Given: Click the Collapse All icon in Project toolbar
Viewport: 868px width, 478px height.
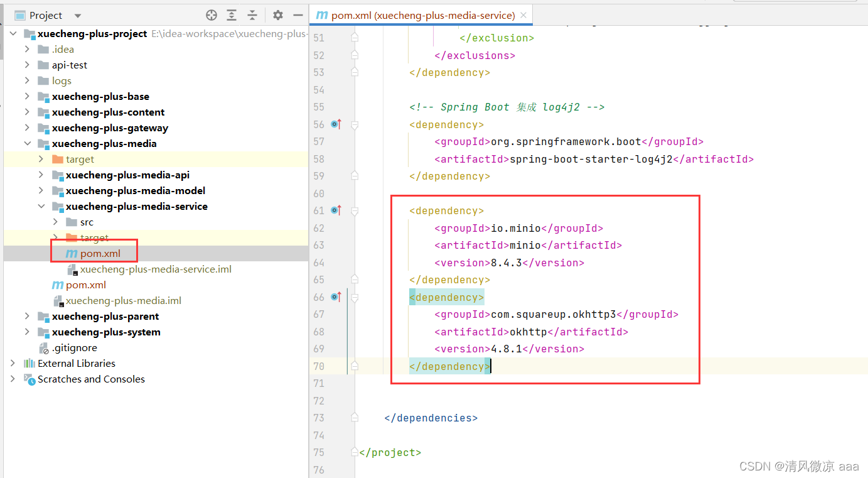Looking at the screenshot, I should pos(252,15).
